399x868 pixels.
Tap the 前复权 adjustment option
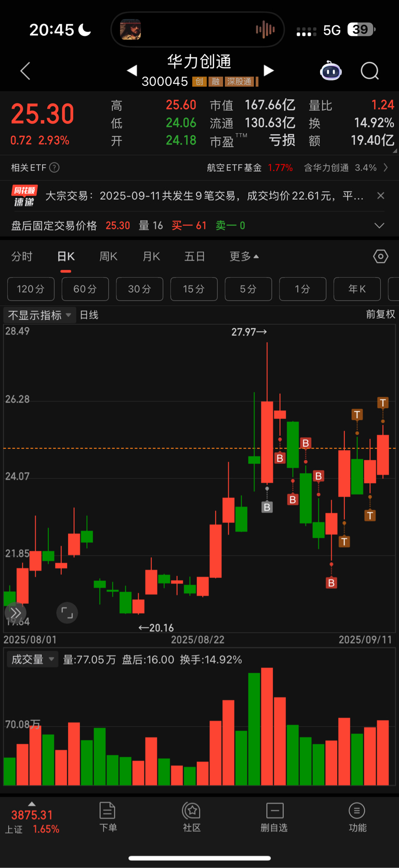[380, 314]
